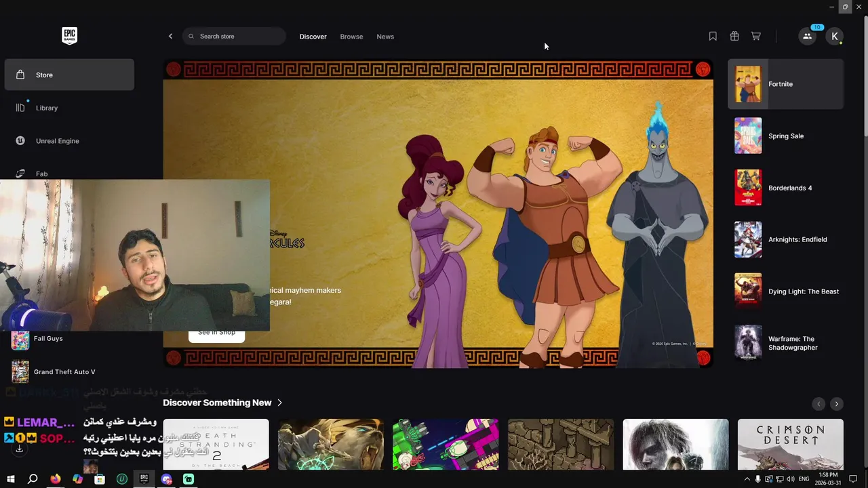This screenshot has width=868, height=488.
Task: Show next items in carousel
Action: pos(837,403)
